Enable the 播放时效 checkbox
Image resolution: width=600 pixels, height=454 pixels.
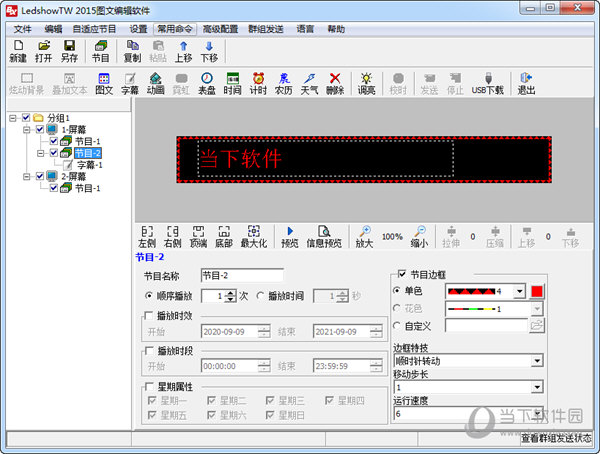click(x=149, y=315)
